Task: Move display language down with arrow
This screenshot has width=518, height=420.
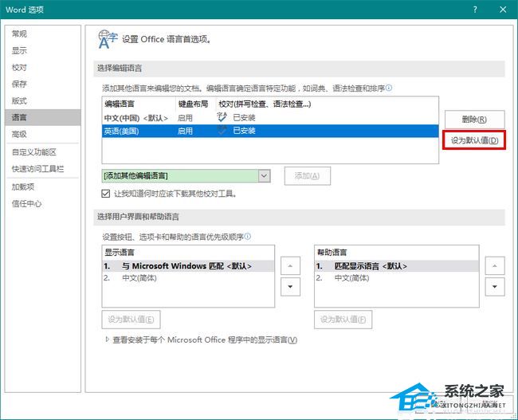Action: 290,286
